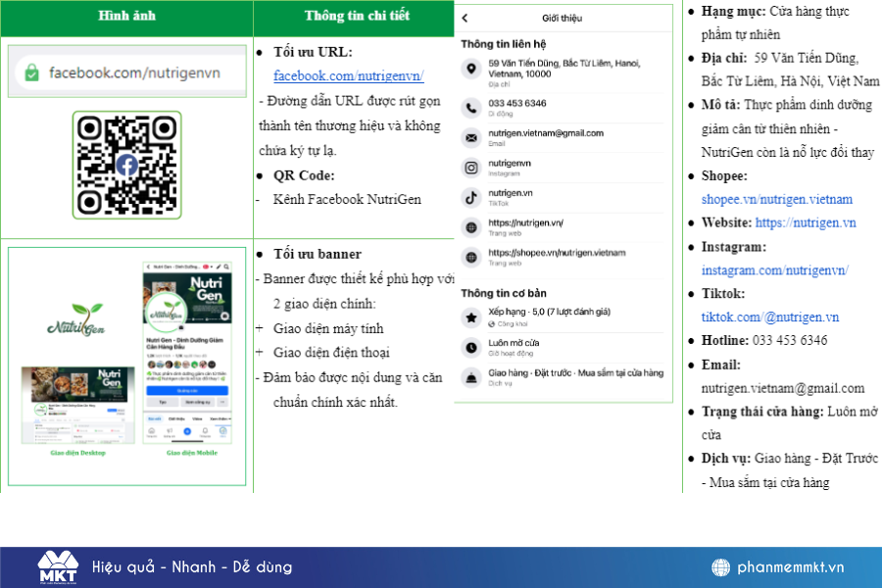Click the Facebook icon in the QR code center
Image resolution: width=882 pixels, height=588 pixels.
coord(127,166)
